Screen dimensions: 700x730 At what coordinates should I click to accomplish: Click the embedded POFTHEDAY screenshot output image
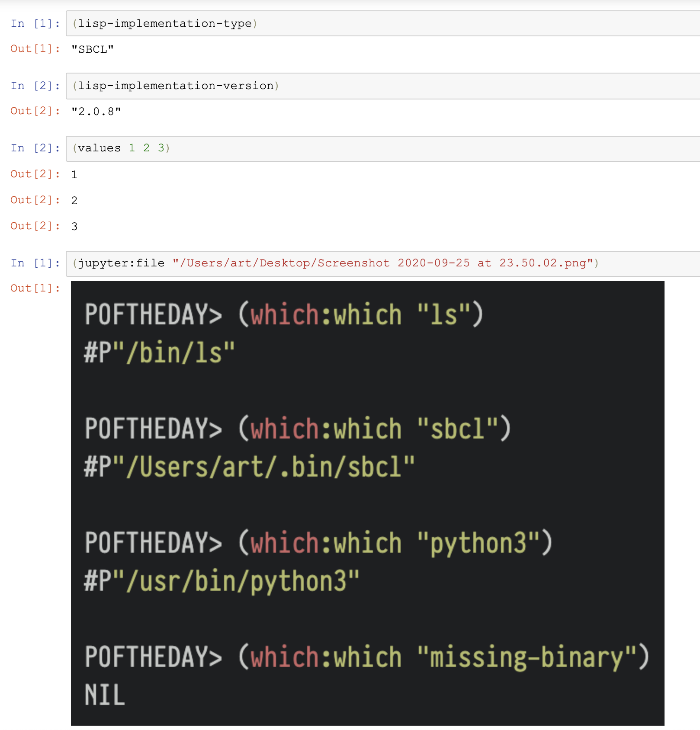pos(368,503)
